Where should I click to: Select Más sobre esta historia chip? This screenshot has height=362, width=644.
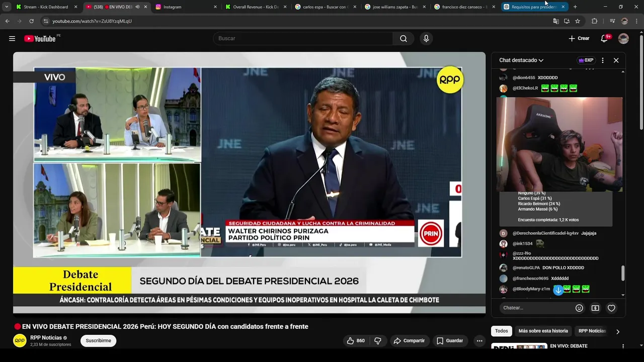pyautogui.click(x=543, y=331)
